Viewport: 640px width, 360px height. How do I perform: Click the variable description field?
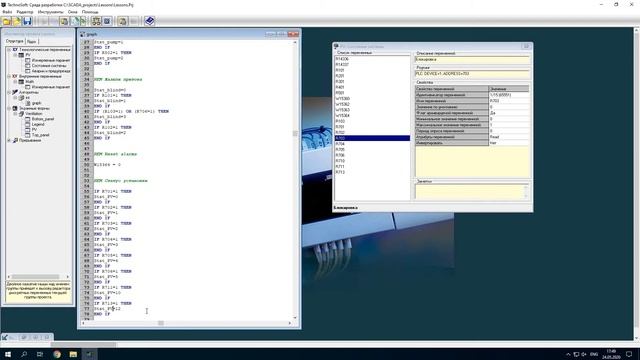click(472, 60)
